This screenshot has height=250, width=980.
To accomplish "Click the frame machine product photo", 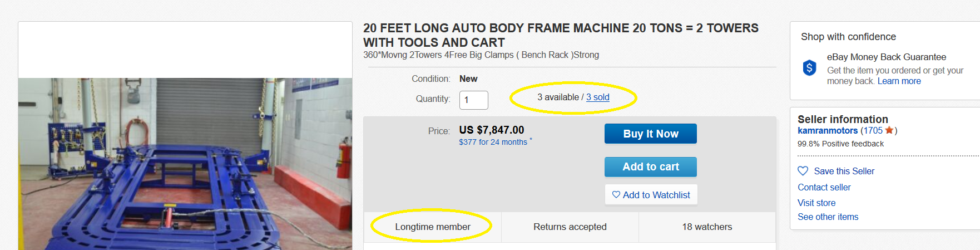I will click(185, 164).
